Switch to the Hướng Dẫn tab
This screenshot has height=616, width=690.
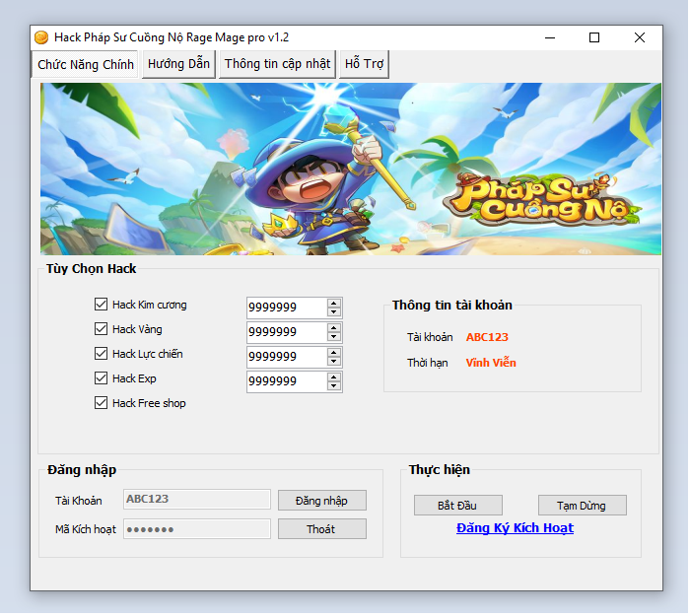point(178,64)
